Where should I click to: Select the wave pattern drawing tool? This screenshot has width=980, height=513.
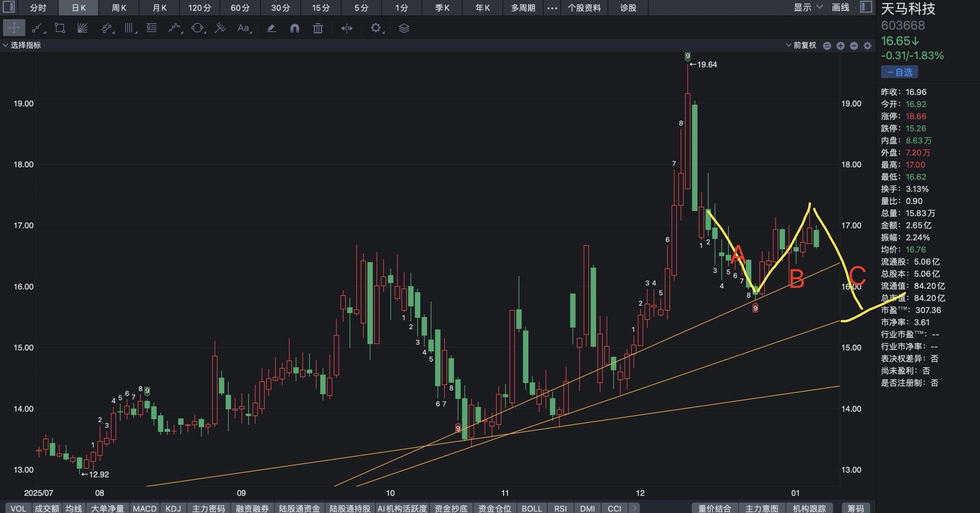175,28
